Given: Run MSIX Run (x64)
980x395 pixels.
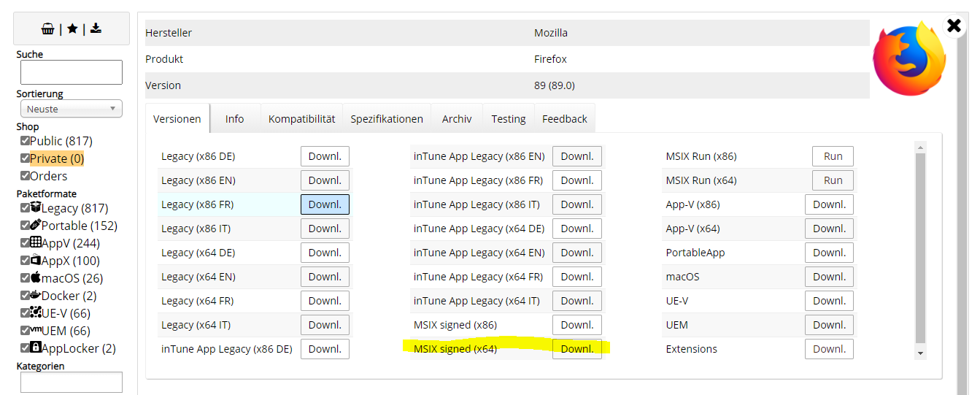Looking at the screenshot, I should point(833,180).
